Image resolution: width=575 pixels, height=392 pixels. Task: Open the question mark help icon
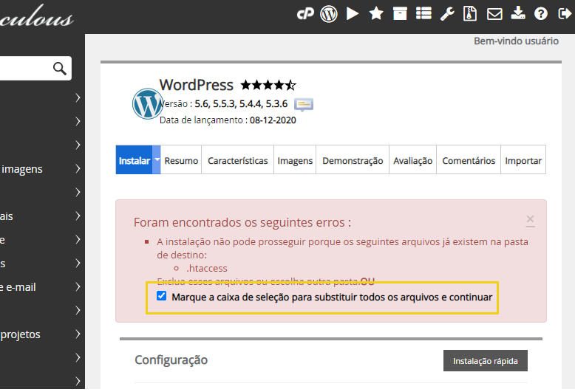[541, 14]
